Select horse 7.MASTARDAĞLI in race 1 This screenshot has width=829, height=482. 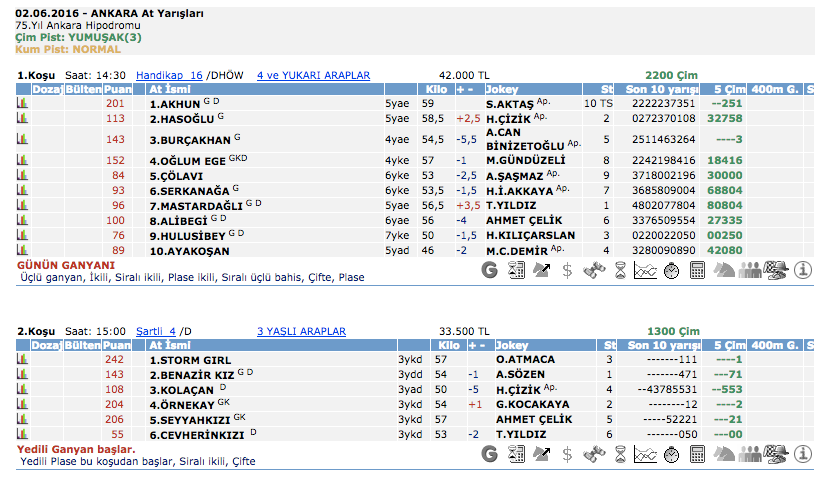click(196, 205)
